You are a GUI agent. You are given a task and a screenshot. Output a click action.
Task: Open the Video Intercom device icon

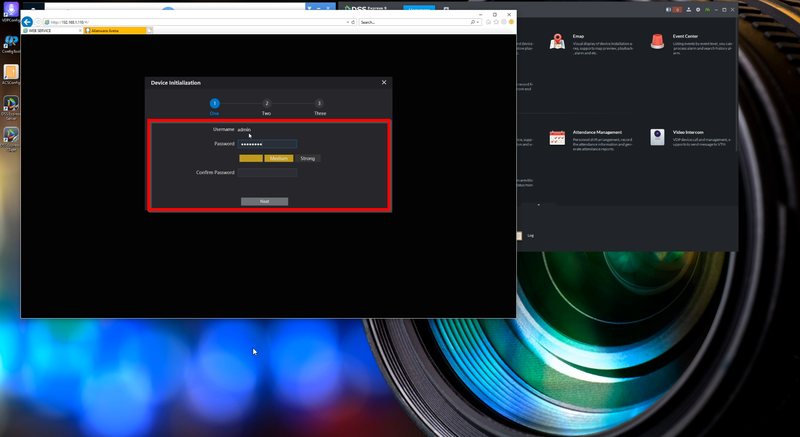(657, 137)
